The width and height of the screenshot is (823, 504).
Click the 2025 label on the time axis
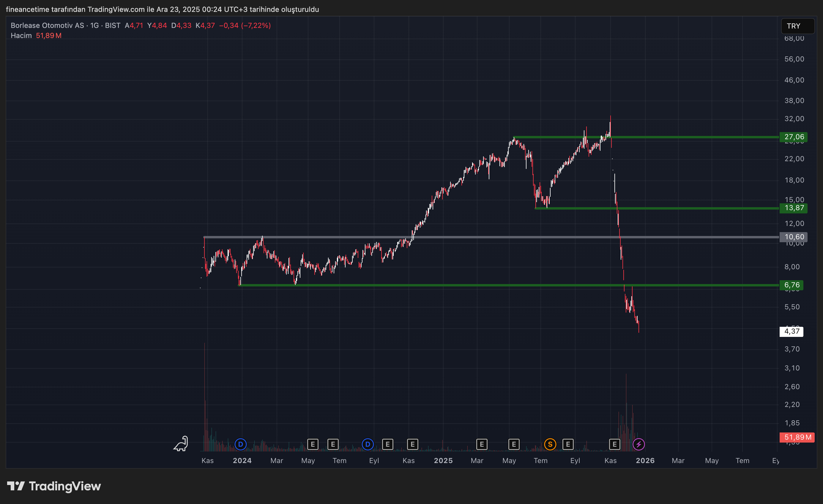tap(443, 461)
